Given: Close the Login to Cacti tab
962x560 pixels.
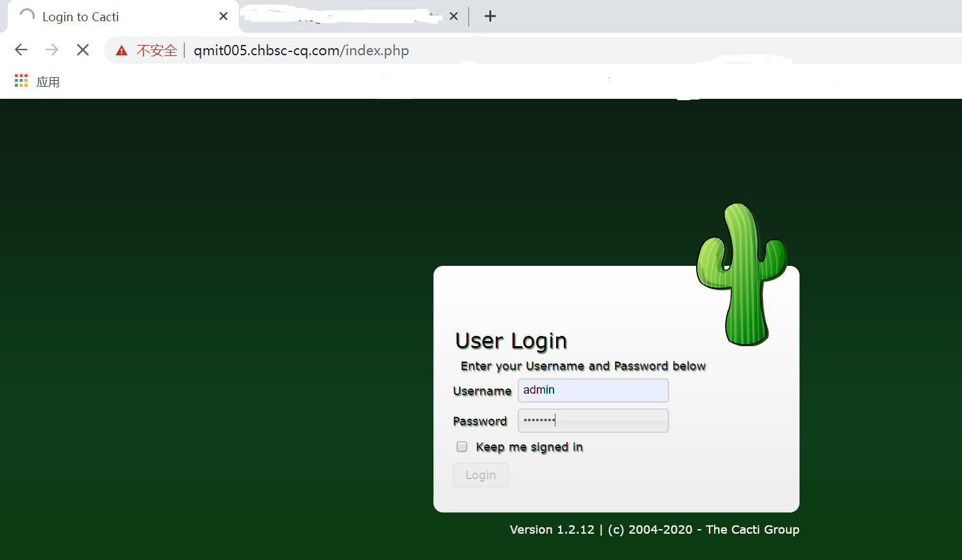Looking at the screenshot, I should [x=223, y=16].
